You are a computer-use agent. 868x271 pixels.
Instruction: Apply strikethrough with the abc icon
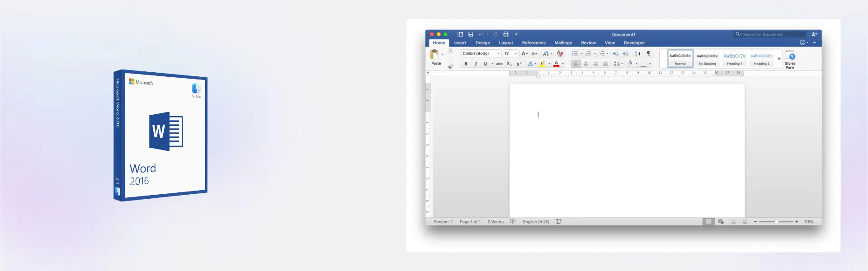click(499, 64)
